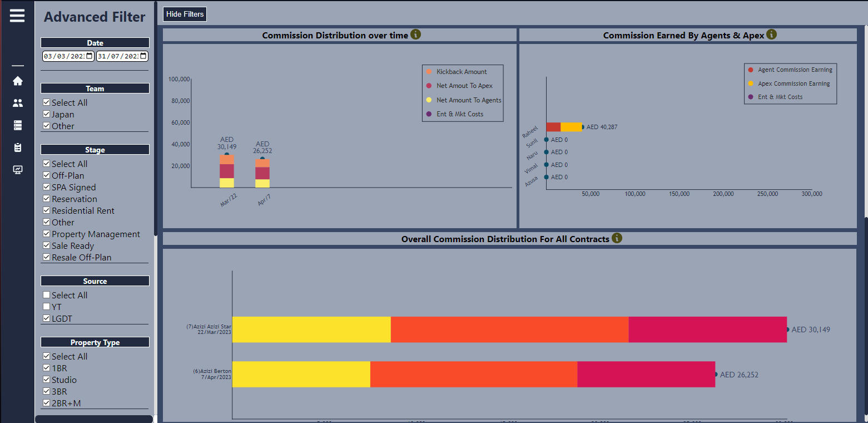
Task: Go to Home via sidebar icon
Action: click(18, 81)
